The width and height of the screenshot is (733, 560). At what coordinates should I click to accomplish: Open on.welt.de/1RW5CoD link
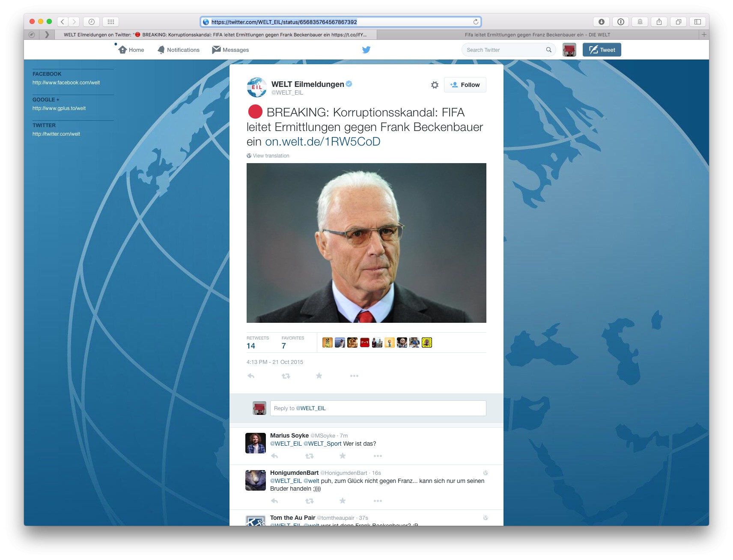pos(322,142)
